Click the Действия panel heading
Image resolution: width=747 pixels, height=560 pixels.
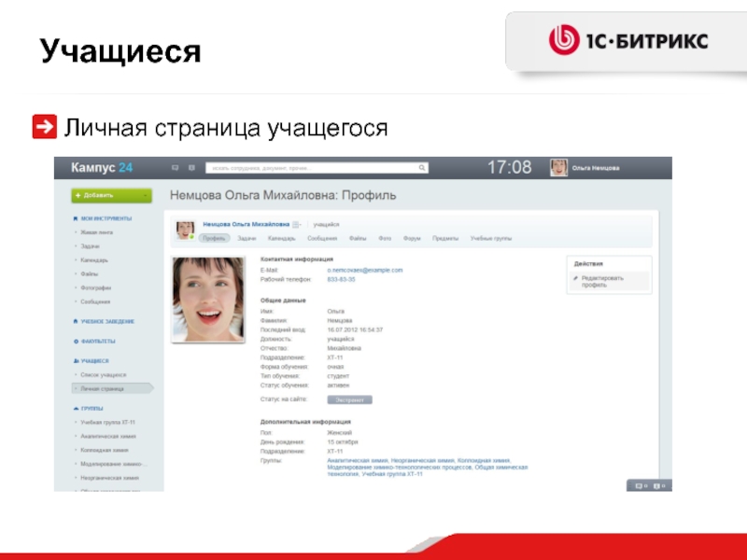[588, 264]
